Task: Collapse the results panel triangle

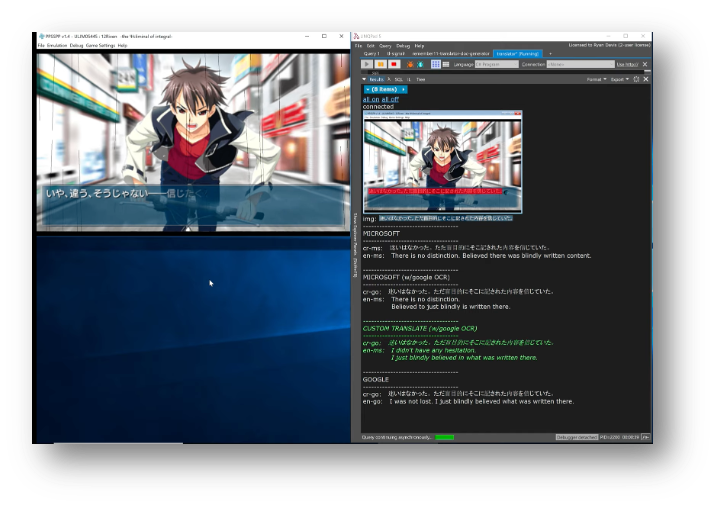Action: 364,79
